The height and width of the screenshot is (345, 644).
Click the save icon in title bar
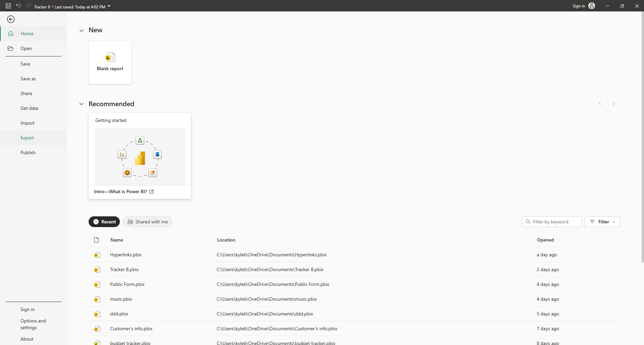[8, 6]
